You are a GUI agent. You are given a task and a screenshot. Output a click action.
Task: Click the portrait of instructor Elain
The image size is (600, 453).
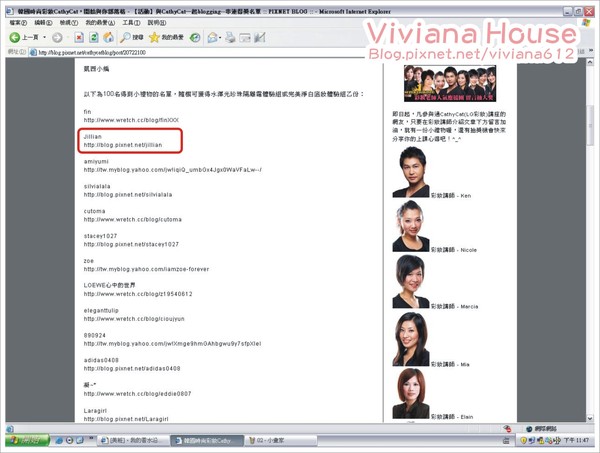(411, 394)
